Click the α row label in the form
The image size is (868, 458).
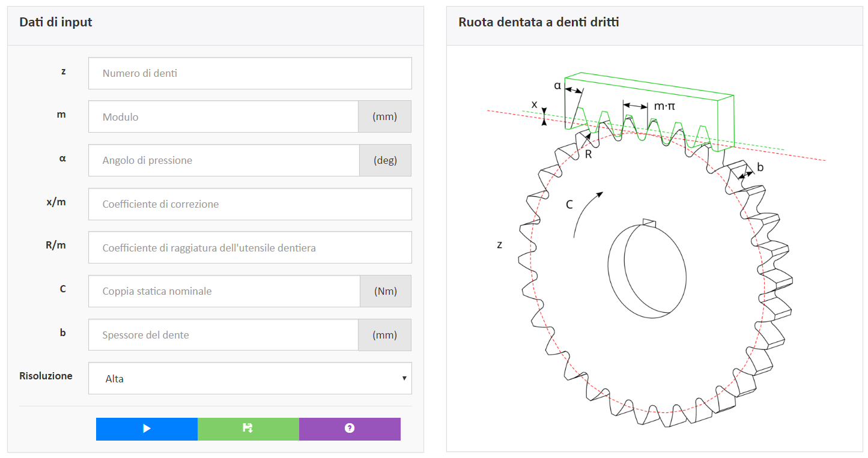(62, 158)
